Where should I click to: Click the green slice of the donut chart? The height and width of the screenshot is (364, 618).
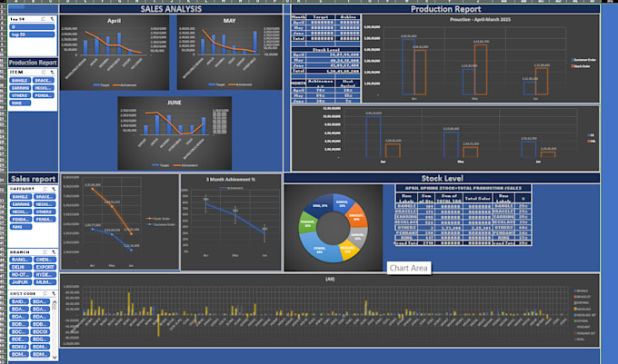[307, 222]
